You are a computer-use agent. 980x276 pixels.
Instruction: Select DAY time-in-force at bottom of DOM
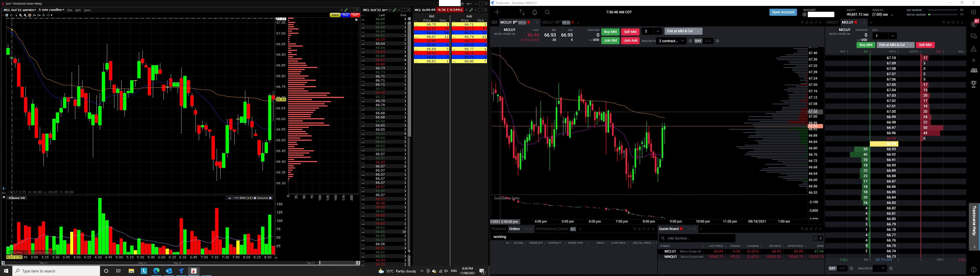click(x=832, y=268)
